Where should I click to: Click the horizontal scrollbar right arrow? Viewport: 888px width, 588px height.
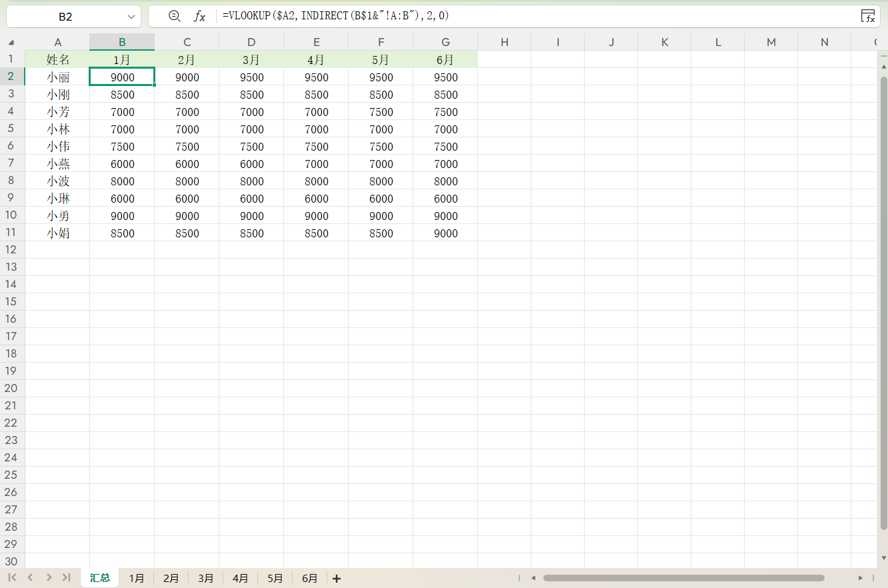[861, 578]
